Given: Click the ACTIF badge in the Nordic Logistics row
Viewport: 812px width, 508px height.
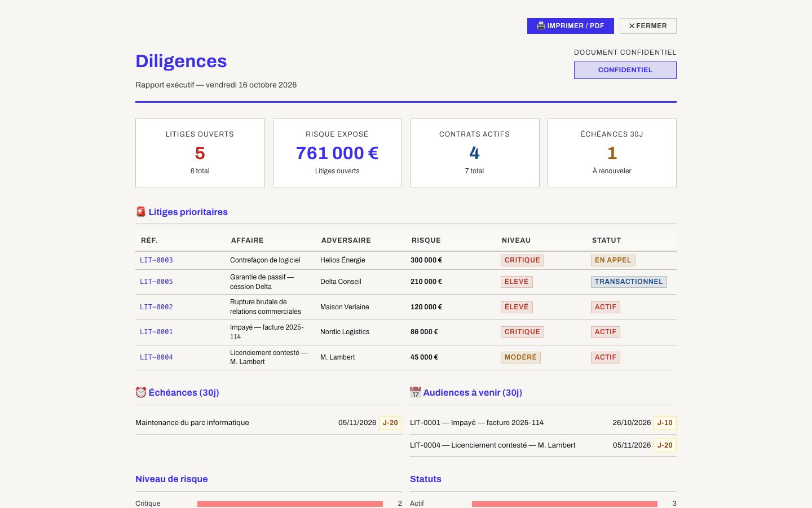Looking at the screenshot, I should point(606,332).
